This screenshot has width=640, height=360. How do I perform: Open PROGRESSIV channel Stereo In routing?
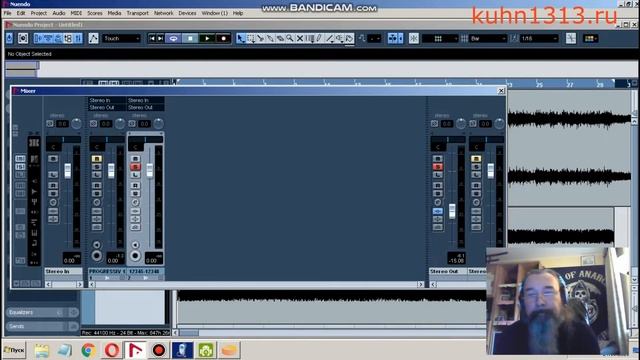[x=107, y=100]
